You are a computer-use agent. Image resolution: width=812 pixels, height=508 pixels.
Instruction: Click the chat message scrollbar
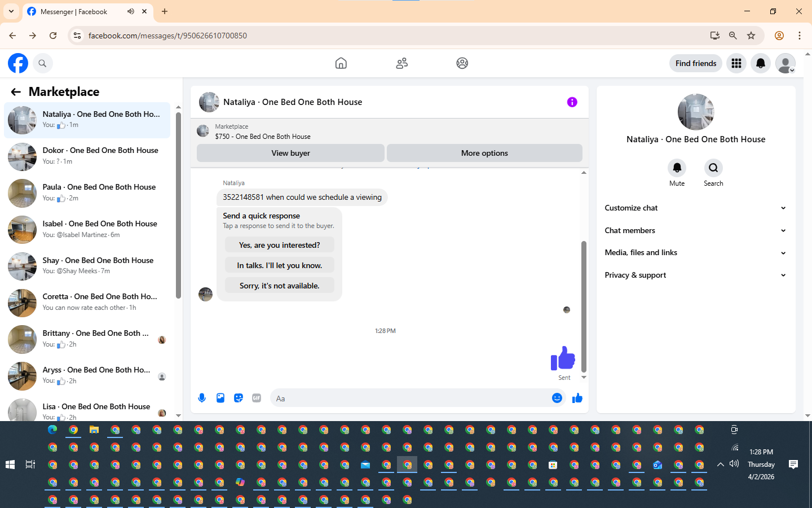coord(584,306)
